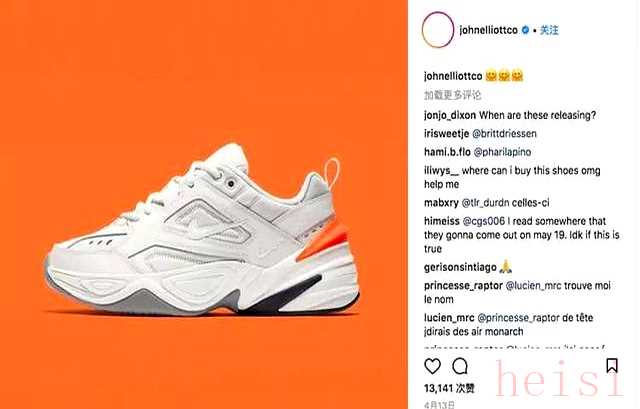Visit the gerisonsintiago profile
The height and width of the screenshot is (409, 640).
click(x=460, y=268)
